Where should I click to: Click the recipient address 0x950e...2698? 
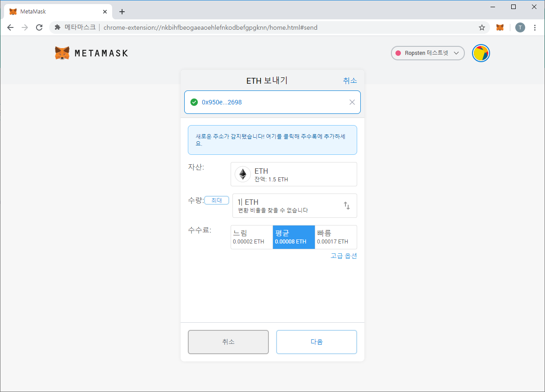(x=222, y=102)
